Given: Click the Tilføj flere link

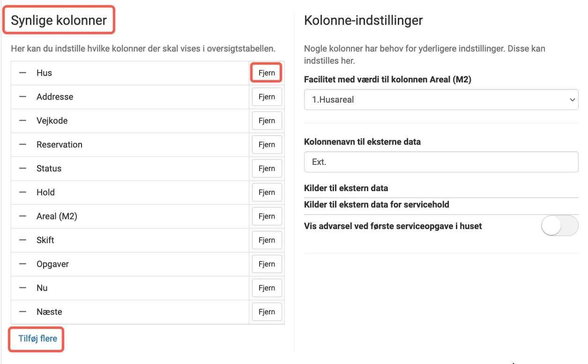Looking at the screenshot, I should [36, 338].
